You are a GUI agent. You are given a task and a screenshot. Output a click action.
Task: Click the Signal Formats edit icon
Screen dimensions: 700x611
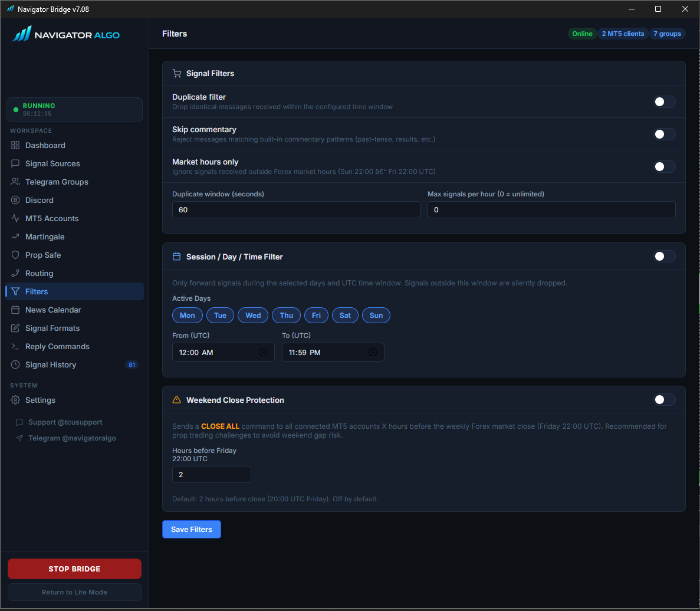(15, 329)
